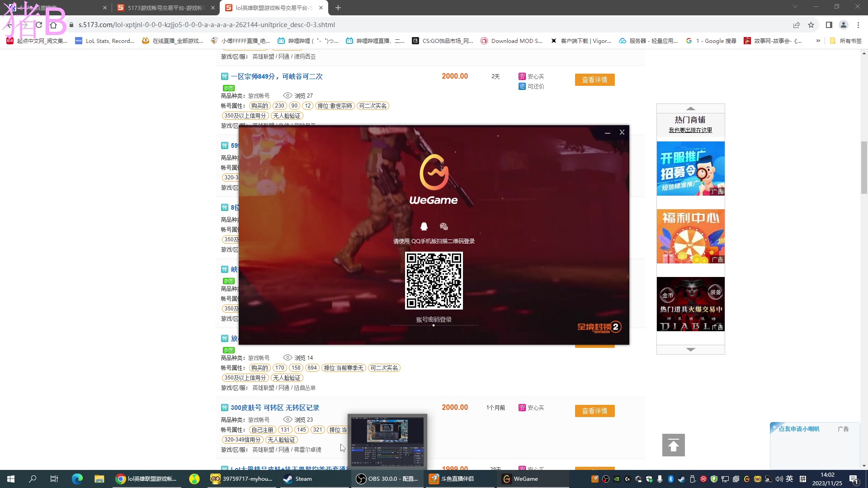Open bookmark 1 - Google 搜寻
Screen dimensions: 868x488
coord(711,41)
